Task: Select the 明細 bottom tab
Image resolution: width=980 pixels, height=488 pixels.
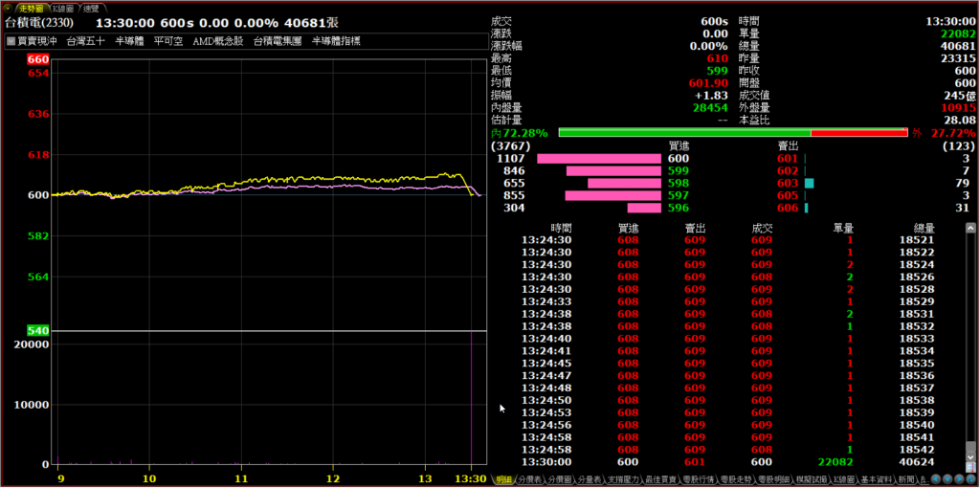Action: click(503, 480)
